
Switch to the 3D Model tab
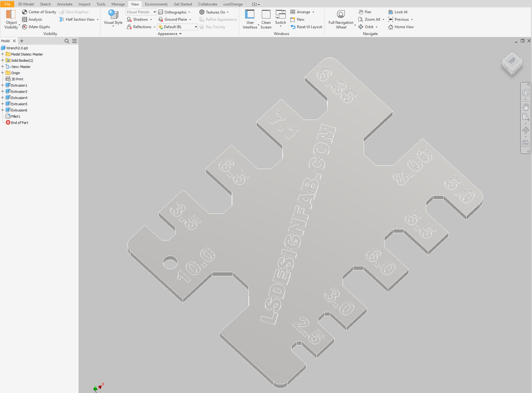(x=26, y=4)
